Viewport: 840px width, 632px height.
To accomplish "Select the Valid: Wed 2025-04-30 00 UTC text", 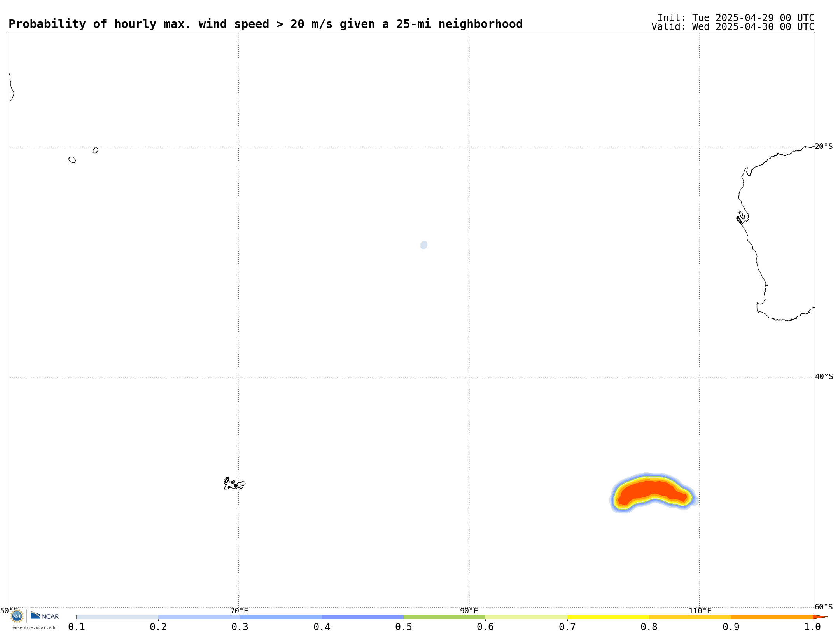I will pyautogui.click(x=733, y=27).
